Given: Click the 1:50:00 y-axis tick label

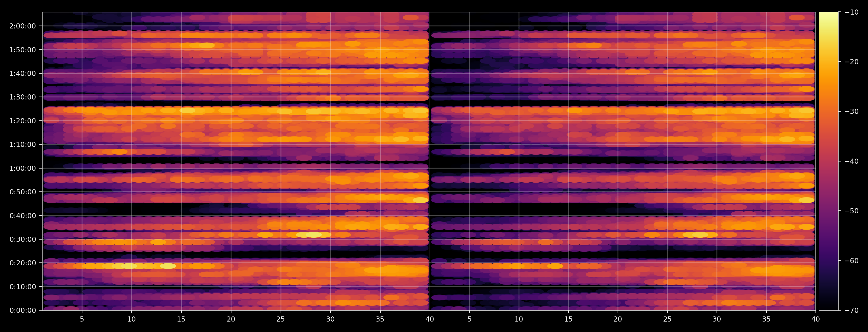Looking at the screenshot, I should click(x=23, y=50).
